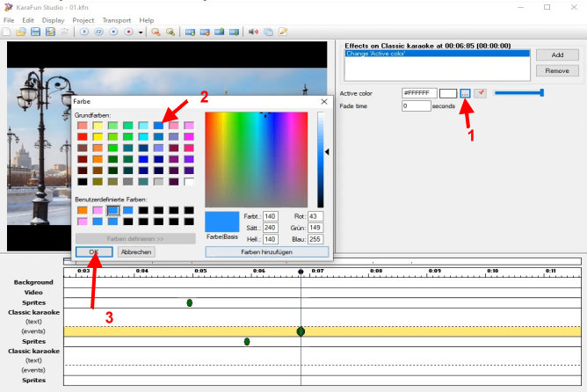
Task: Click the Save disk toolbar icon
Action: pos(36,32)
